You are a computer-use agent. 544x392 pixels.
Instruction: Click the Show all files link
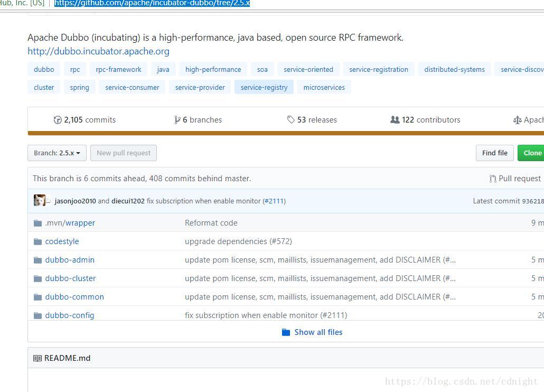318,332
